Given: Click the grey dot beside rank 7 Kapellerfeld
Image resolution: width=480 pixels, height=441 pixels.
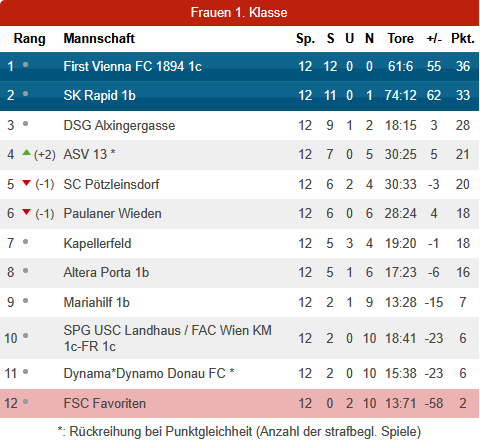Looking at the screenshot, I should pos(25,242).
